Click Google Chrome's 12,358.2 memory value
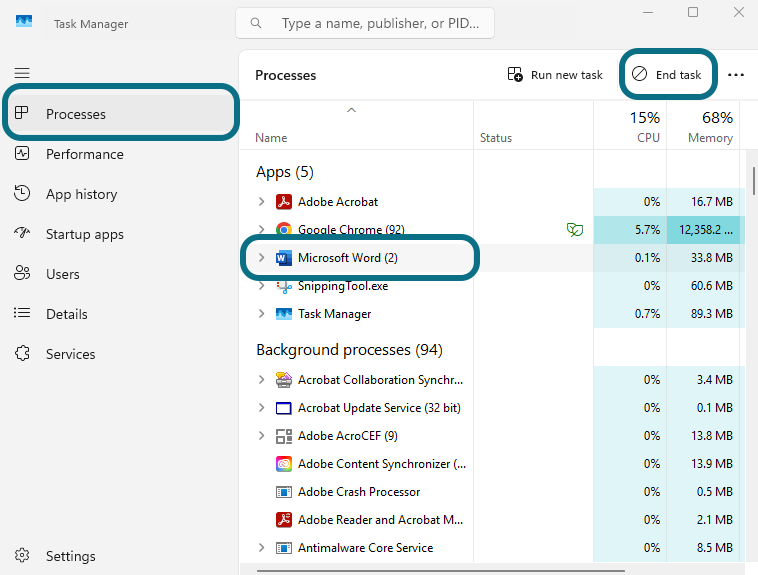This screenshot has width=758, height=575. 703,230
